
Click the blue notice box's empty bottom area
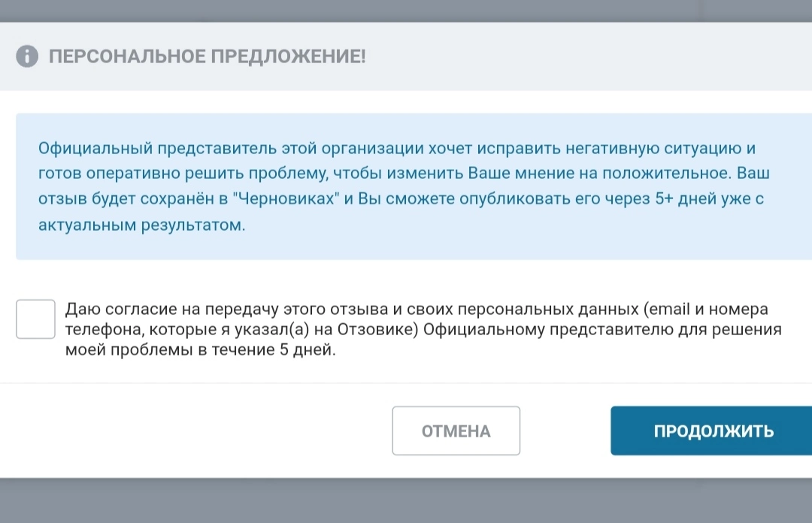pos(414,247)
